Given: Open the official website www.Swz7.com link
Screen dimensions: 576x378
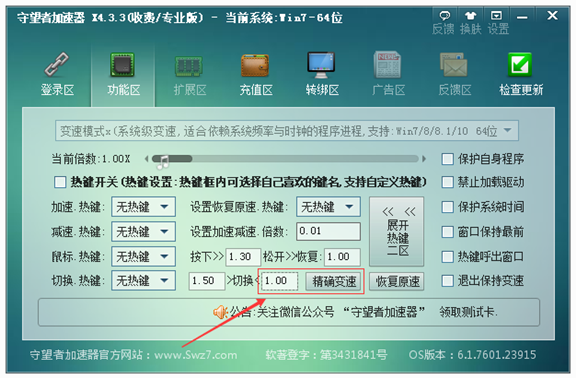Looking at the screenshot, I should [195, 355].
